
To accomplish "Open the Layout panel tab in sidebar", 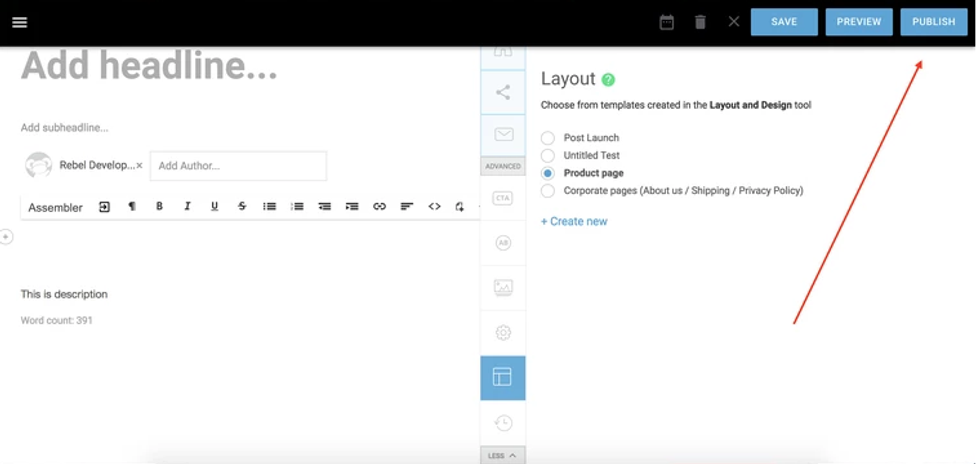I will click(x=503, y=377).
